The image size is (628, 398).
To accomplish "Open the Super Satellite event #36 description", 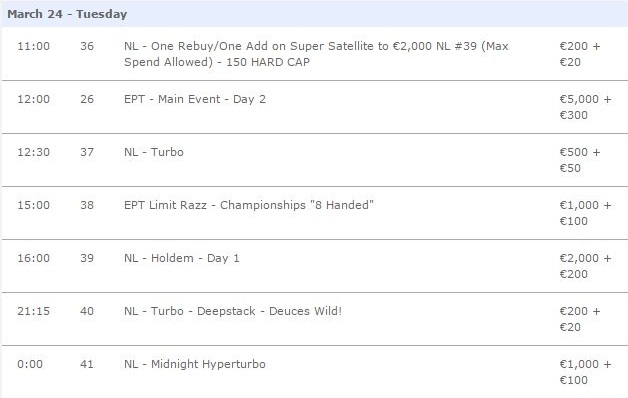I will tap(316, 54).
